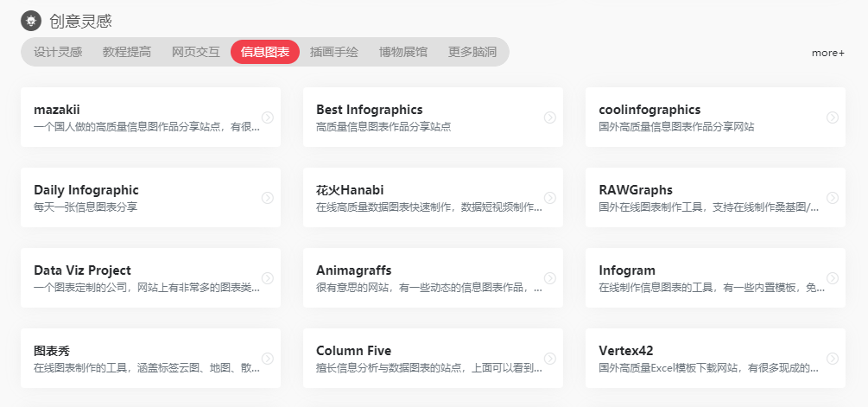This screenshot has width=868, height=407.
Task: Click description starting 擅长信息分析与数据图表
Action: click(x=429, y=368)
